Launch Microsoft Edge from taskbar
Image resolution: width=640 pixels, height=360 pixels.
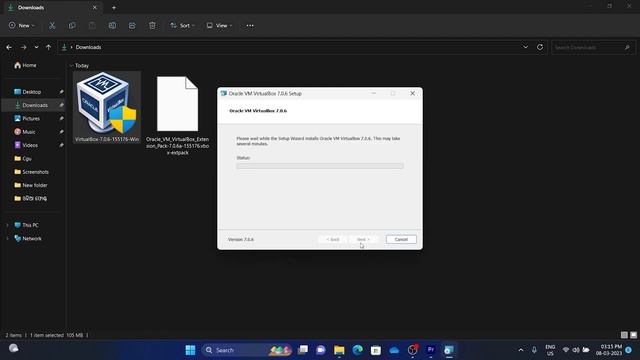[358, 350]
